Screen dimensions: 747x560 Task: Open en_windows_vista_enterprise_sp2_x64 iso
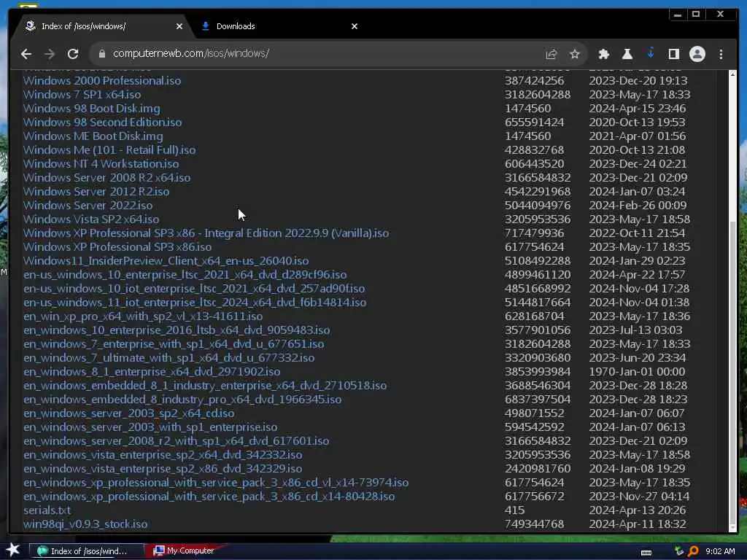click(163, 454)
